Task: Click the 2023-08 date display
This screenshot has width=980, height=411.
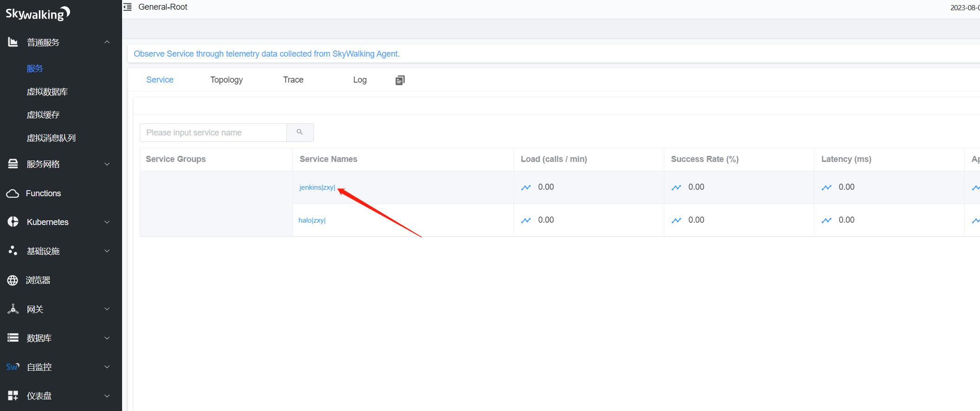Action: click(965, 7)
